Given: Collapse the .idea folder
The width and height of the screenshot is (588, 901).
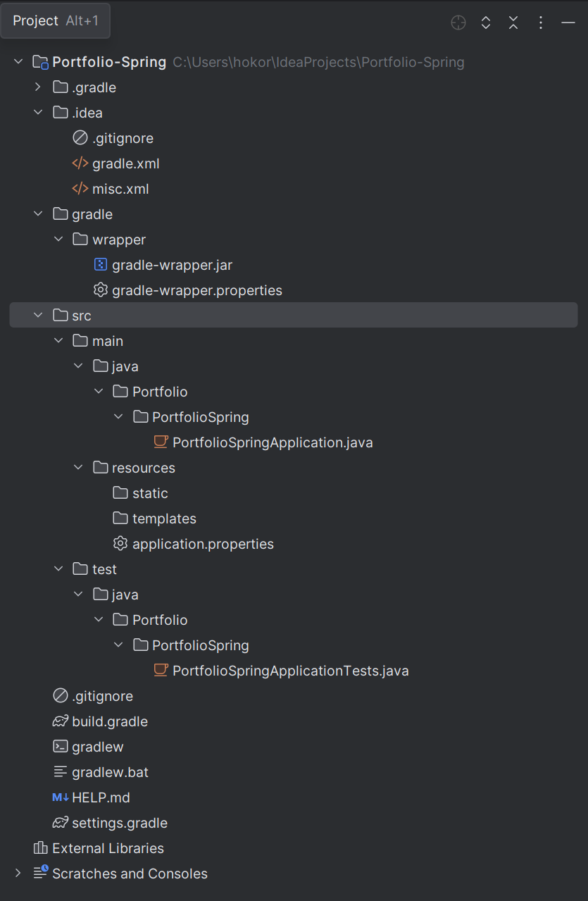Looking at the screenshot, I should (x=38, y=113).
